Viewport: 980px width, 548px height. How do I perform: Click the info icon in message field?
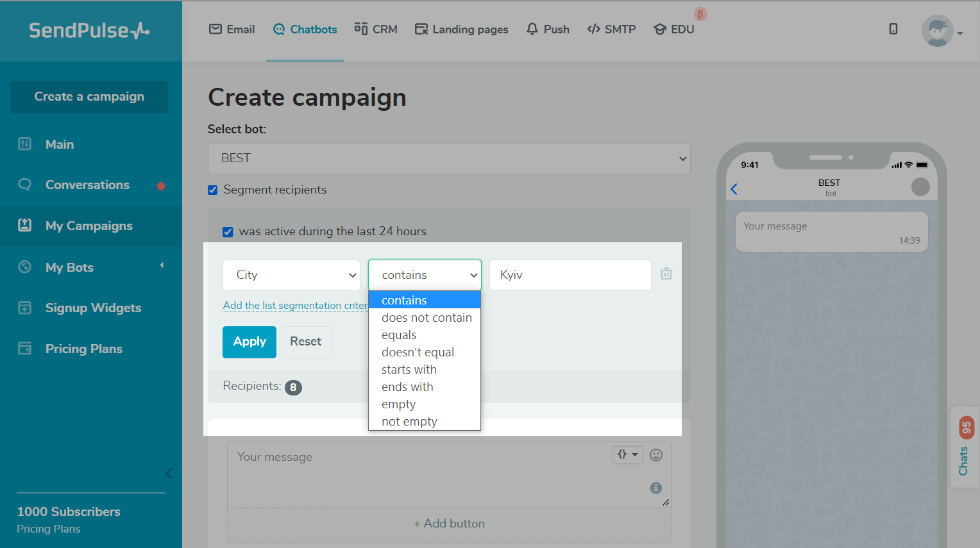tap(655, 488)
